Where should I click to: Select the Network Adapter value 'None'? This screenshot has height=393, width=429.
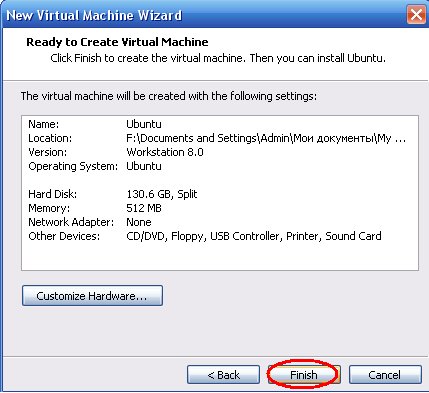(139, 222)
